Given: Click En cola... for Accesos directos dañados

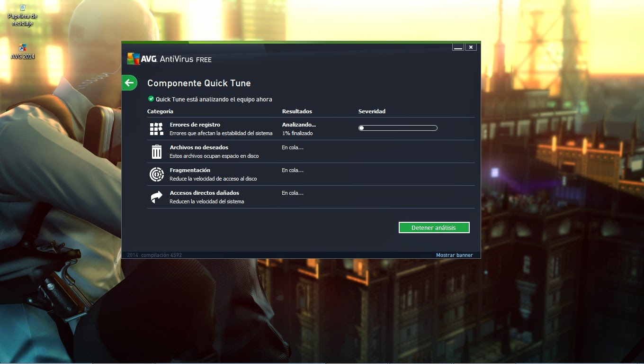Looking at the screenshot, I should tap(293, 193).
